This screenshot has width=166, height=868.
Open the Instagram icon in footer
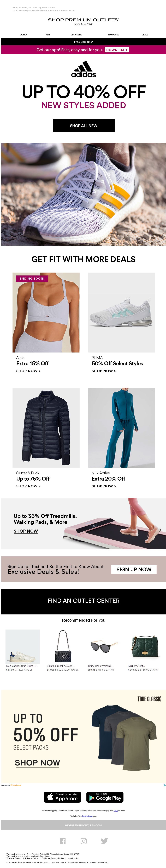pyautogui.click(x=84, y=841)
